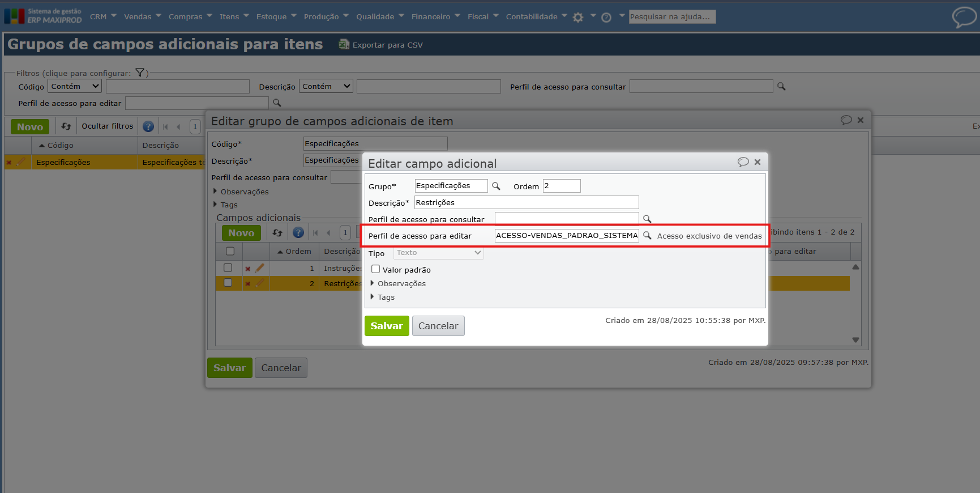Expand Tags in the Editar grupo dialog
Image resolution: width=980 pixels, height=493 pixels.
pyautogui.click(x=225, y=205)
